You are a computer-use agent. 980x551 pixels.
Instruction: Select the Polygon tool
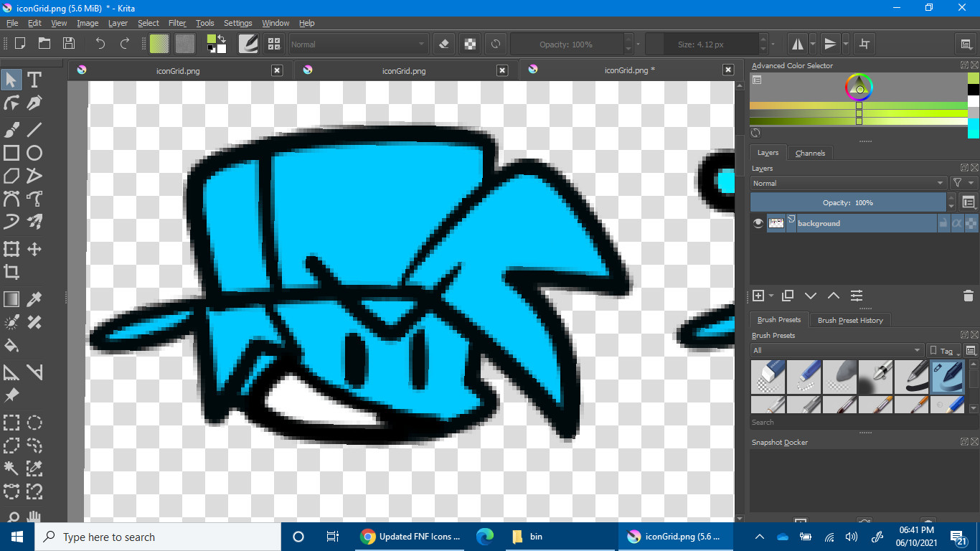(x=11, y=176)
